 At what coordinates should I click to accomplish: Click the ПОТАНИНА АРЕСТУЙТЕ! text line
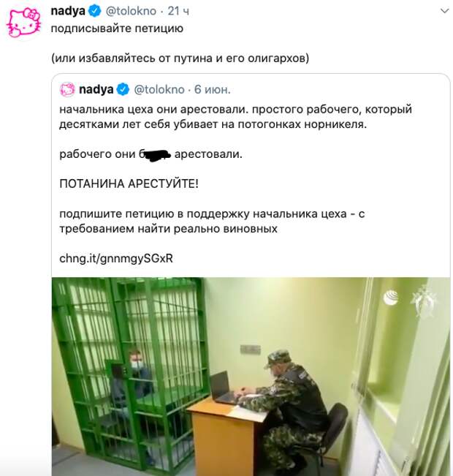pos(129,184)
